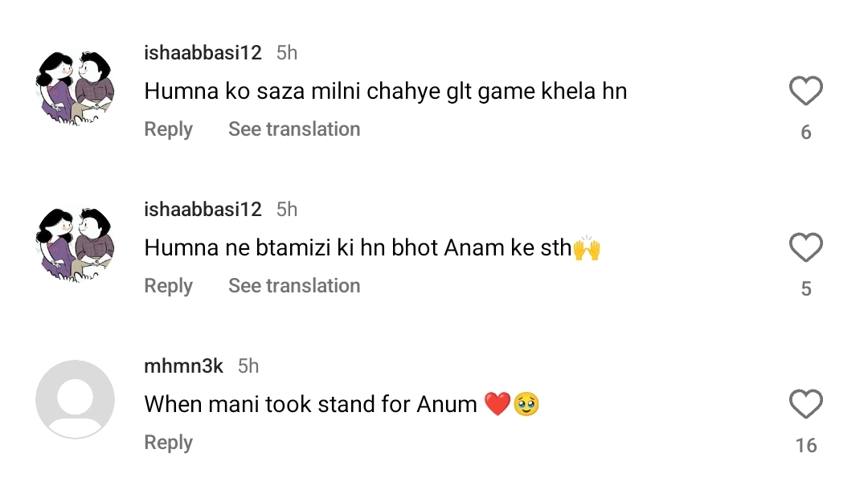Viewport: 868px width, 494px height.
Task: Show translation of the btamizi comment
Action: tap(293, 285)
